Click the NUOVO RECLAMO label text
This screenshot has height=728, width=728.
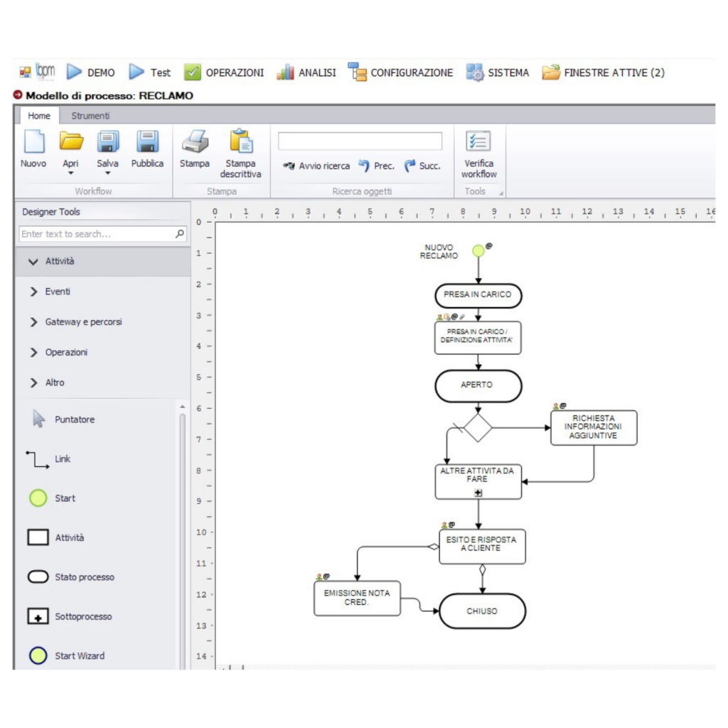439,252
